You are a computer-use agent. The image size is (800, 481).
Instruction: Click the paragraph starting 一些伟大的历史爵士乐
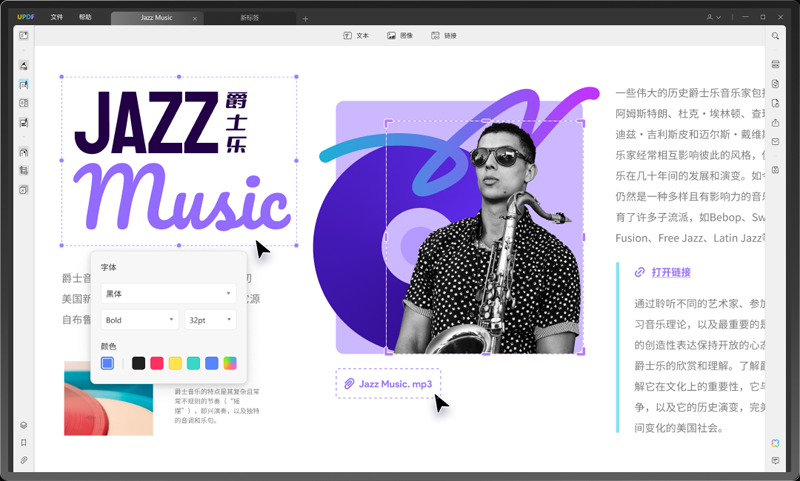pyautogui.click(x=690, y=165)
